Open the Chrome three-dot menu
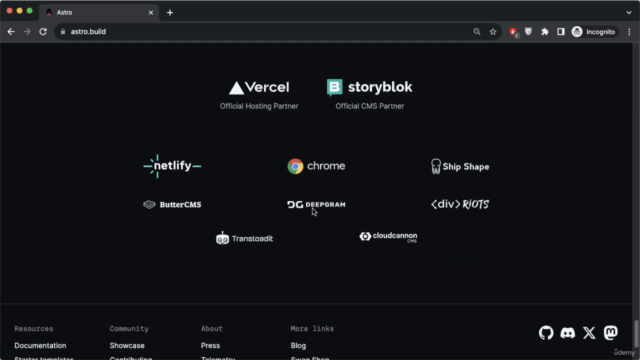This screenshot has width=640, height=360. point(629,32)
